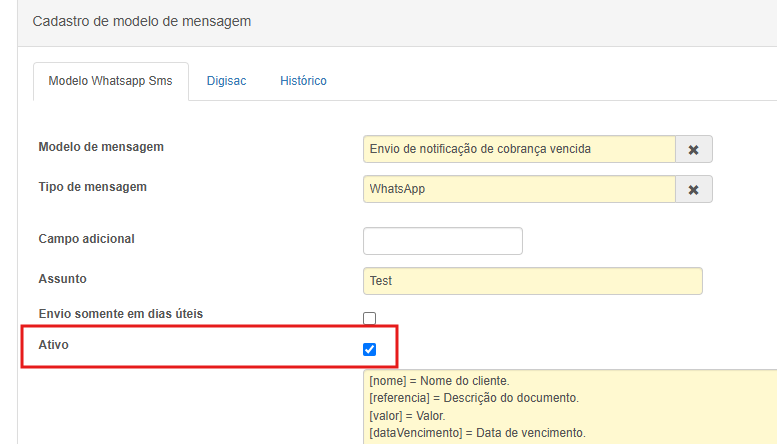
Task: Open the Tipo de mensagem WhatsApp field
Action: click(x=519, y=189)
